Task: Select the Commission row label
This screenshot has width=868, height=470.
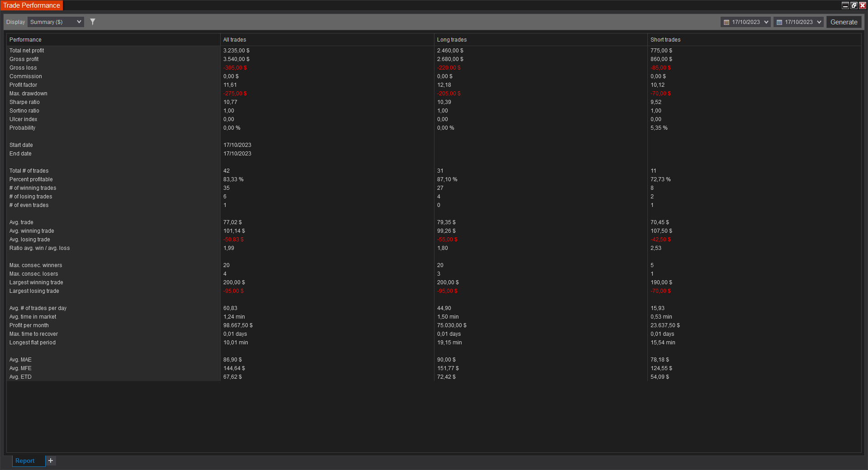Action: [x=26, y=76]
